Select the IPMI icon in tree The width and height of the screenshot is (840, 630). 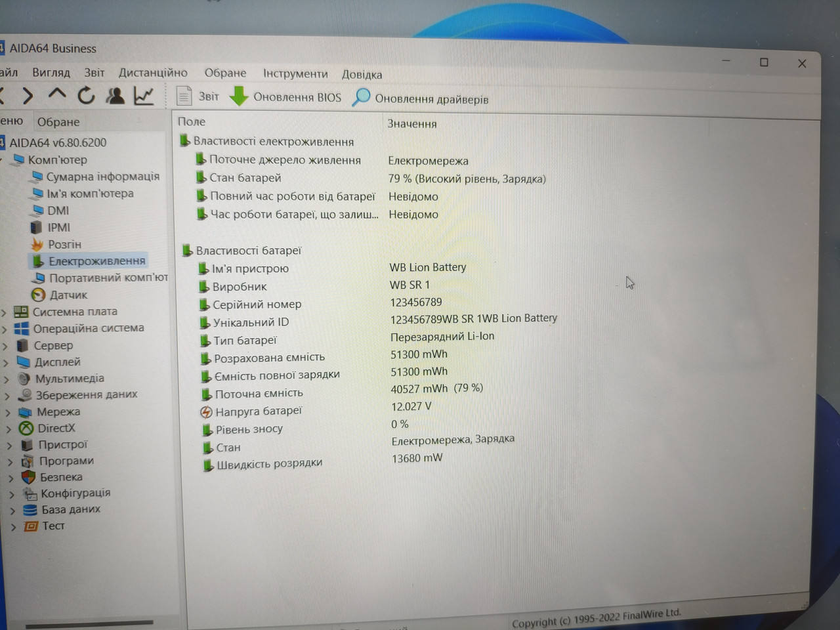click(x=37, y=228)
